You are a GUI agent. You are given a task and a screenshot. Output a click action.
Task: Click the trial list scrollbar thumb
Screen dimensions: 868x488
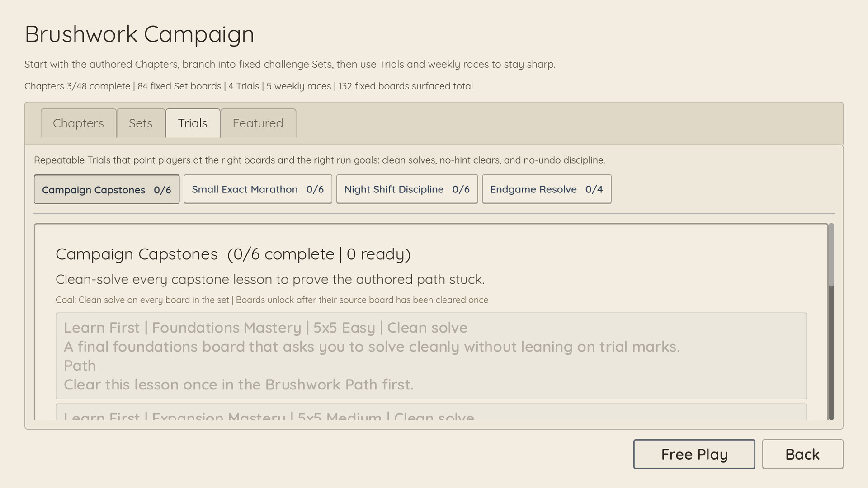coord(831,255)
